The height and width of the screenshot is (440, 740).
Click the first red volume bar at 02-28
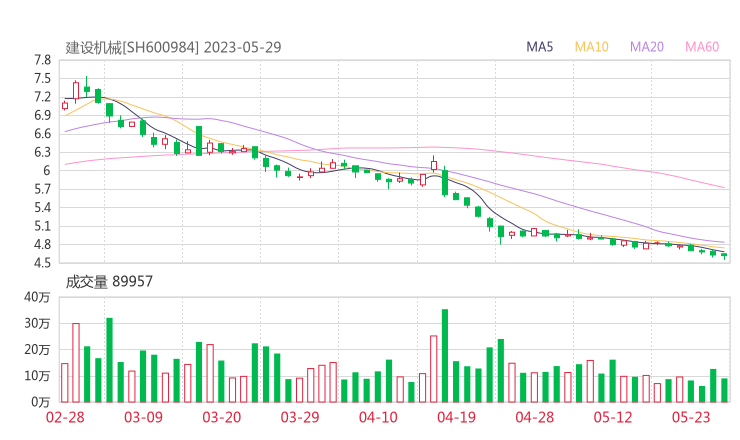[x=65, y=383]
